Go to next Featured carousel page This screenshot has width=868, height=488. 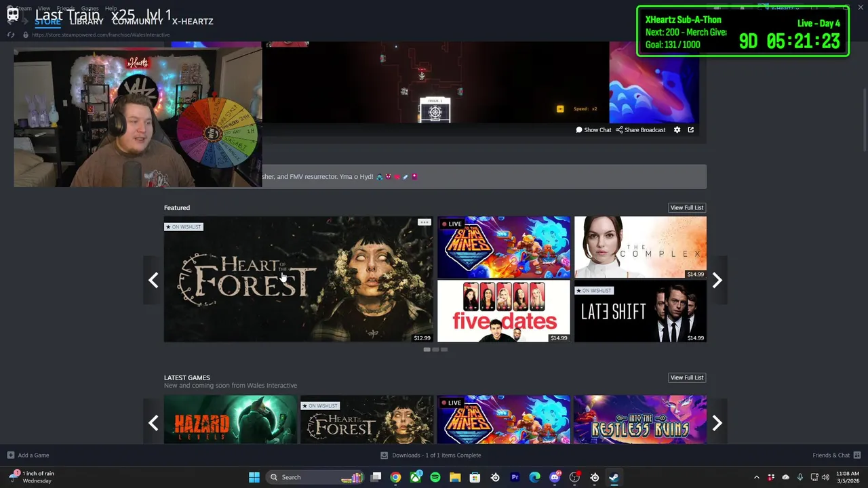click(x=717, y=280)
